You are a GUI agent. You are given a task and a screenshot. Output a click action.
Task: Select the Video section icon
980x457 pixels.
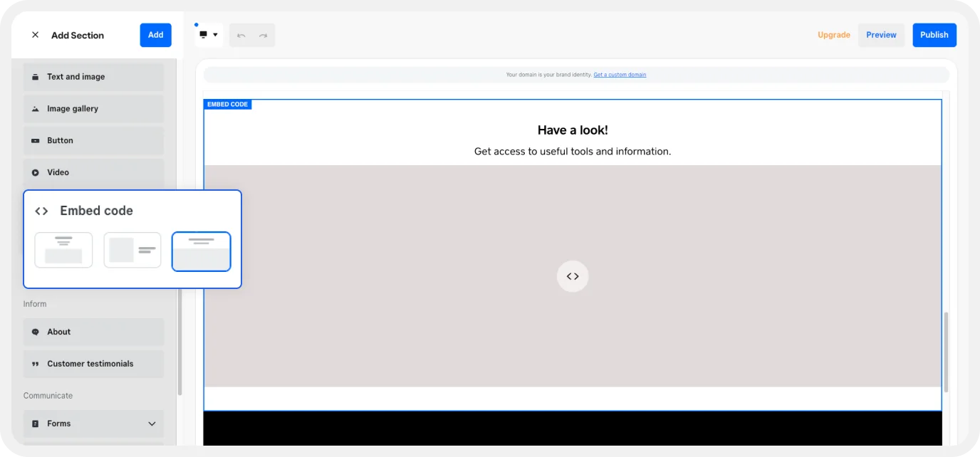(x=34, y=172)
